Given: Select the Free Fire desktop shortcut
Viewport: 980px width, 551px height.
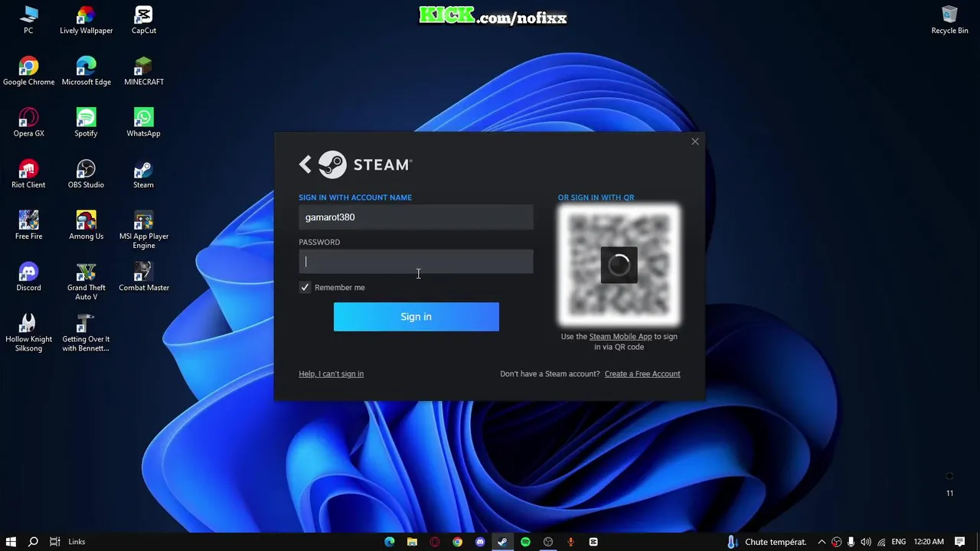Looking at the screenshot, I should [28, 225].
